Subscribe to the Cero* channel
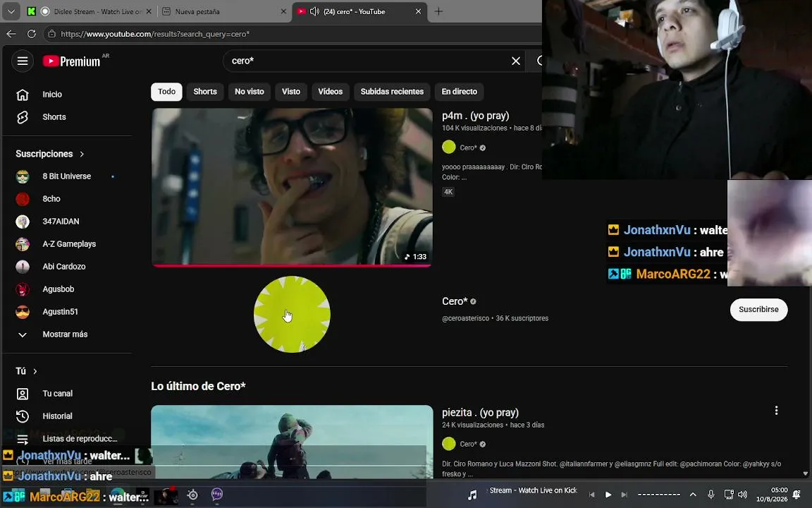Screen dimensions: 812x508 tap(758, 310)
